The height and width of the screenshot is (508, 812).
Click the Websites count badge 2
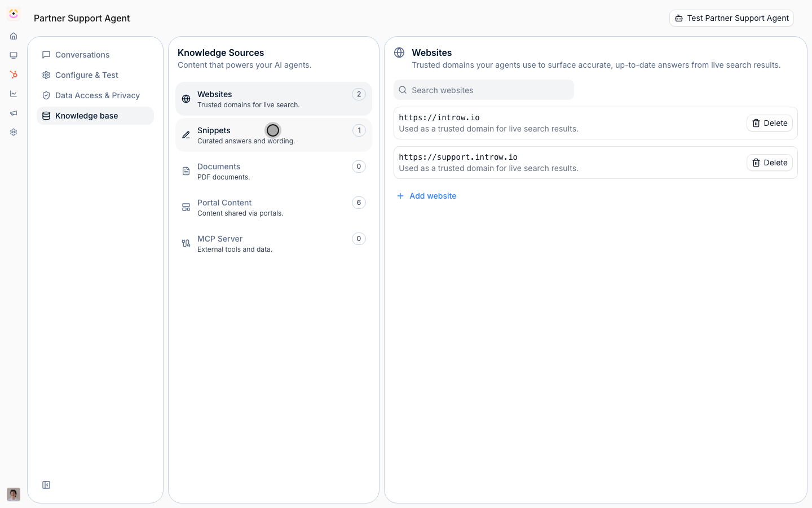click(359, 94)
